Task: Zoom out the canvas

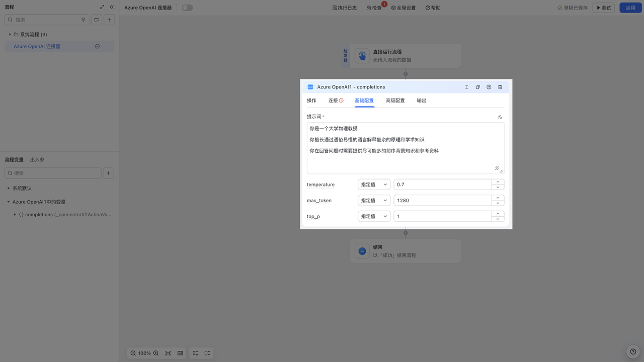Action: click(x=133, y=353)
